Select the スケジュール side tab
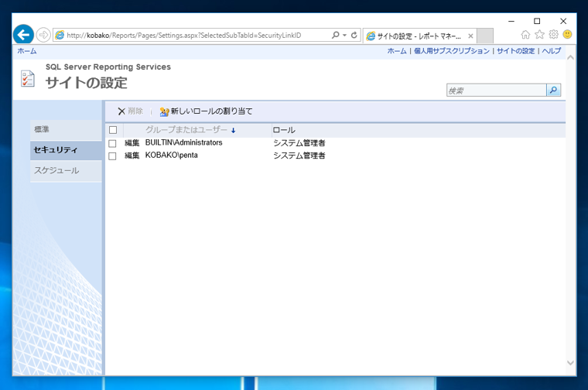588x390 pixels. coord(66,171)
